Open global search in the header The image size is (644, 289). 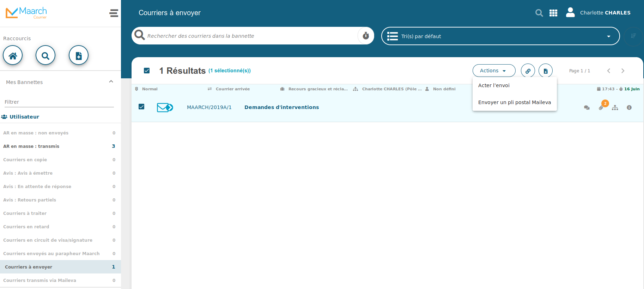point(539,13)
